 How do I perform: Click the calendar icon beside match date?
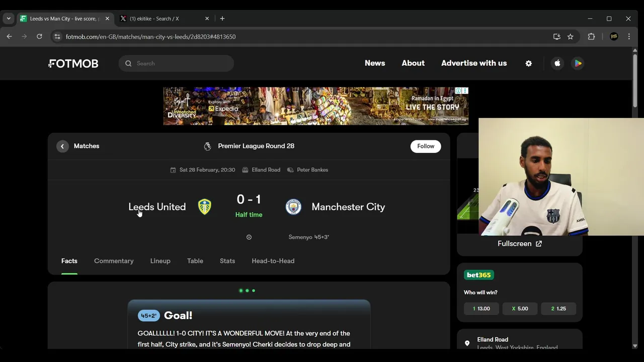(x=173, y=170)
